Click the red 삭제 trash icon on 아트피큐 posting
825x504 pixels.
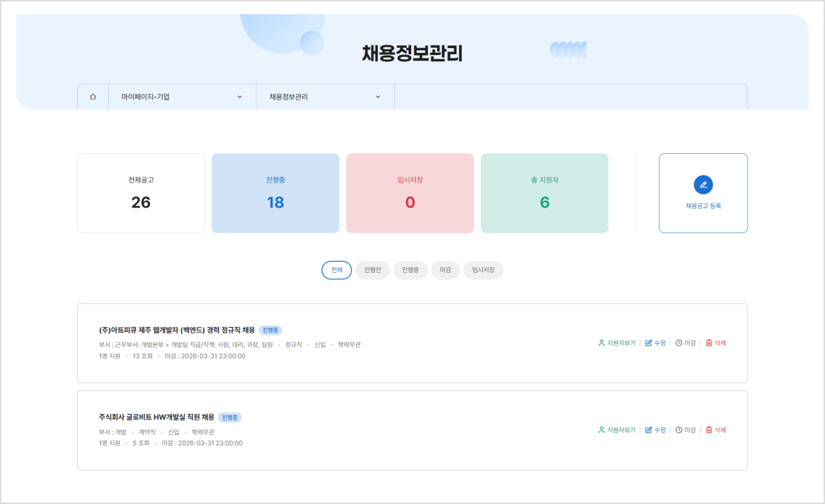709,342
